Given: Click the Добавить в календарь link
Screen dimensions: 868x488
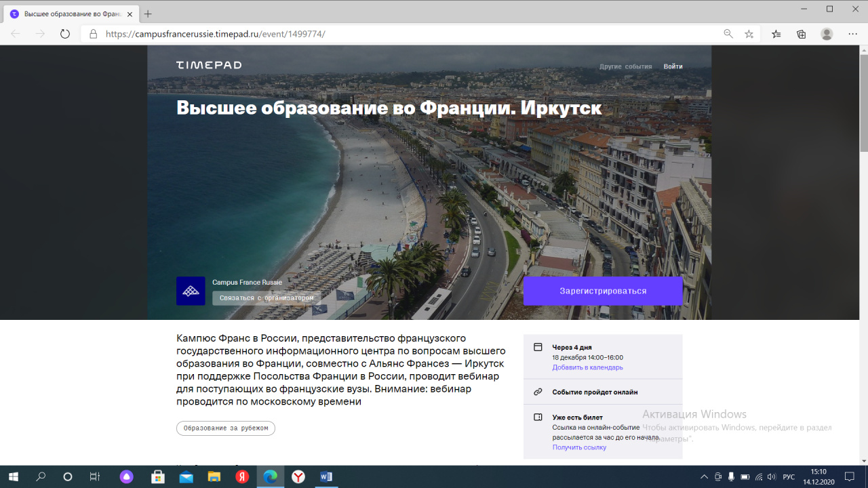Looking at the screenshot, I should click(x=587, y=367).
